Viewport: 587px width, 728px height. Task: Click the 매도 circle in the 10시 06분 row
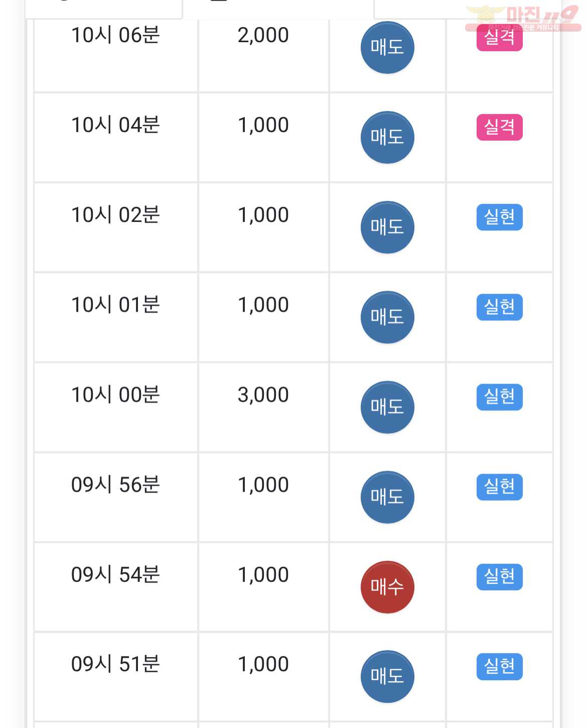coord(387,48)
